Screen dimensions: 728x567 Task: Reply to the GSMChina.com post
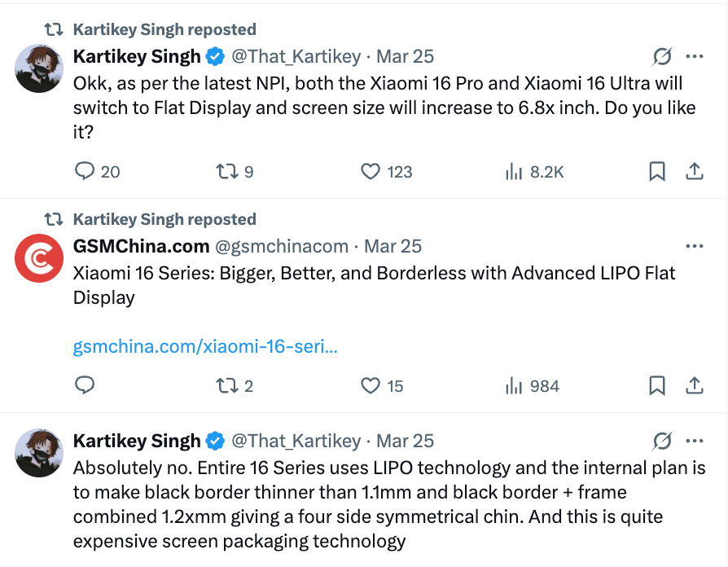pyautogui.click(x=86, y=386)
